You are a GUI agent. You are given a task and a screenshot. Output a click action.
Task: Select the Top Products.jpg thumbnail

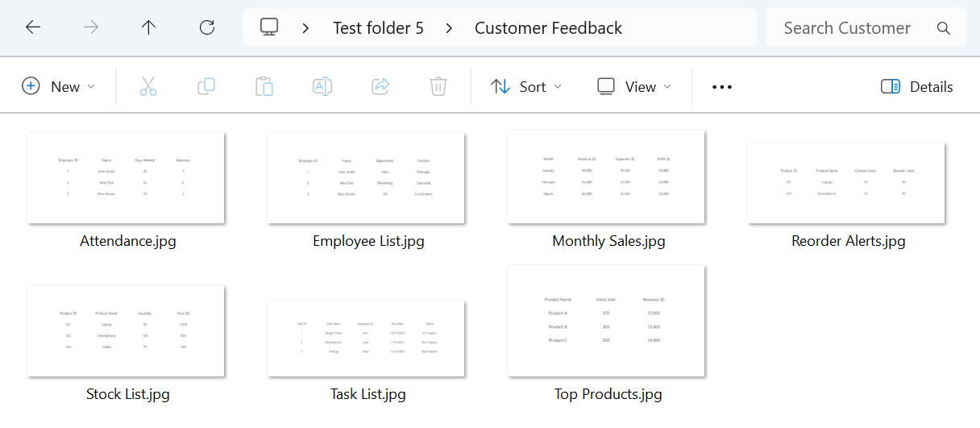[607, 321]
